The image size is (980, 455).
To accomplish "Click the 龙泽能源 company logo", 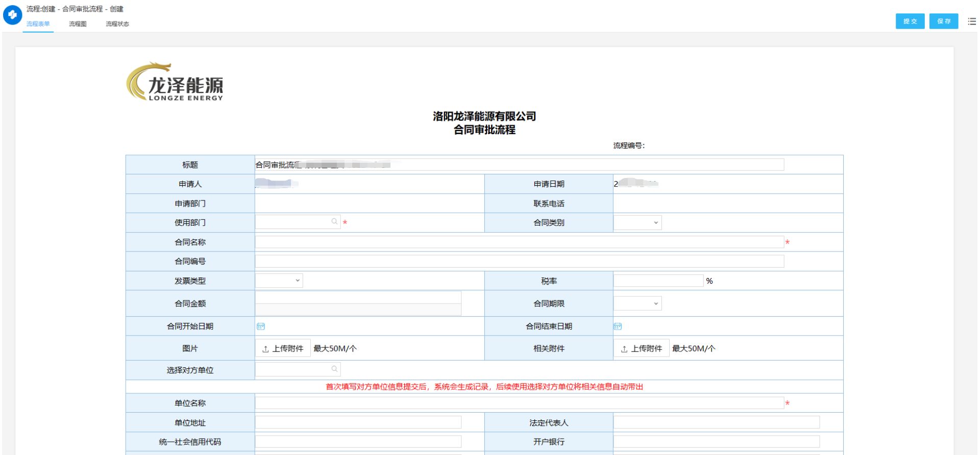I will coord(175,83).
